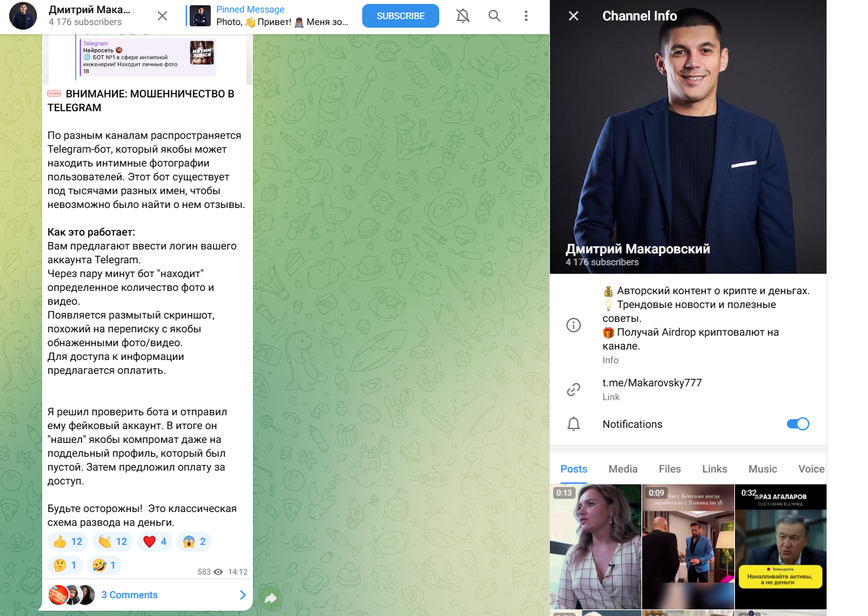
Task: React with the laughing emoji
Action: [104, 565]
